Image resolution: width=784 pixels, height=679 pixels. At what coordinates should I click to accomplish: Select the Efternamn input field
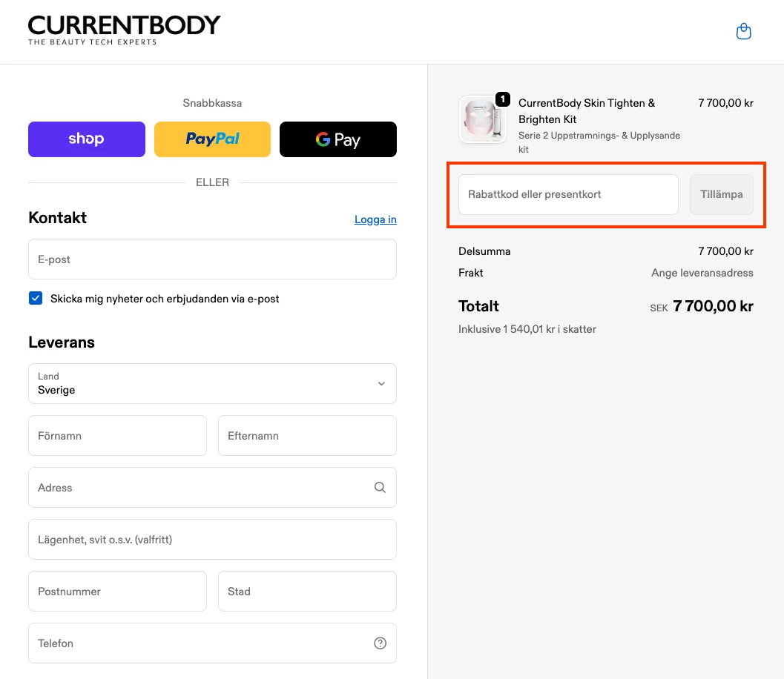tap(308, 436)
